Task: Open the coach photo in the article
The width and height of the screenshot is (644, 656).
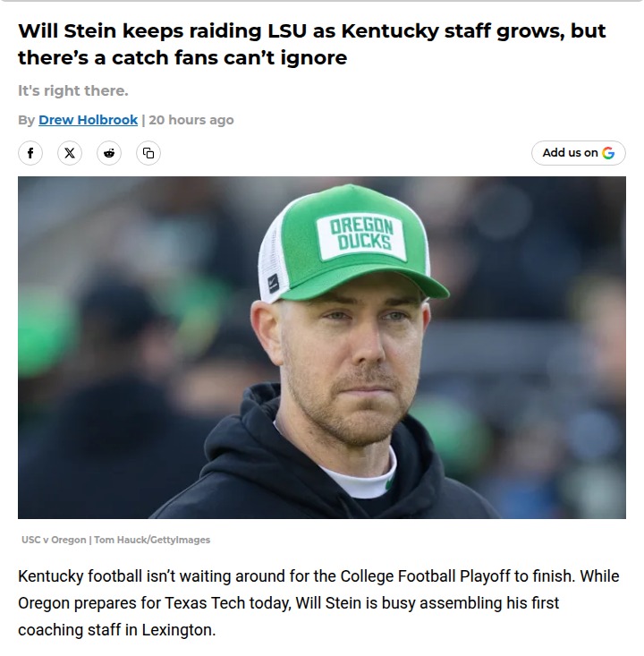Action: click(x=322, y=347)
